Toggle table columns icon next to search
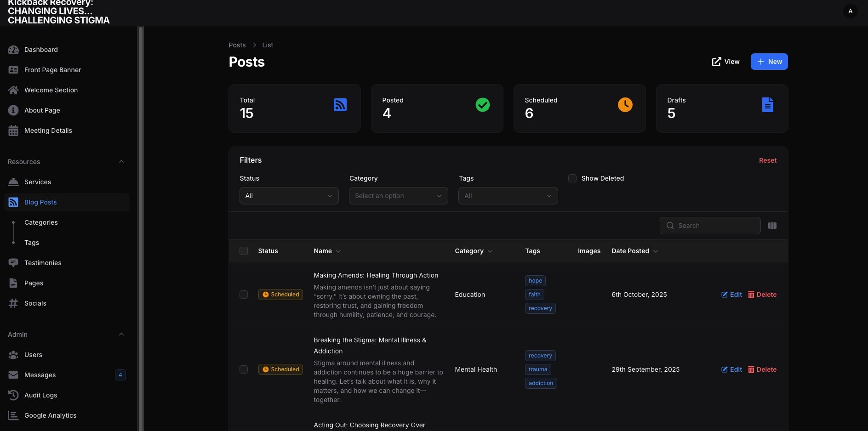 coord(772,226)
